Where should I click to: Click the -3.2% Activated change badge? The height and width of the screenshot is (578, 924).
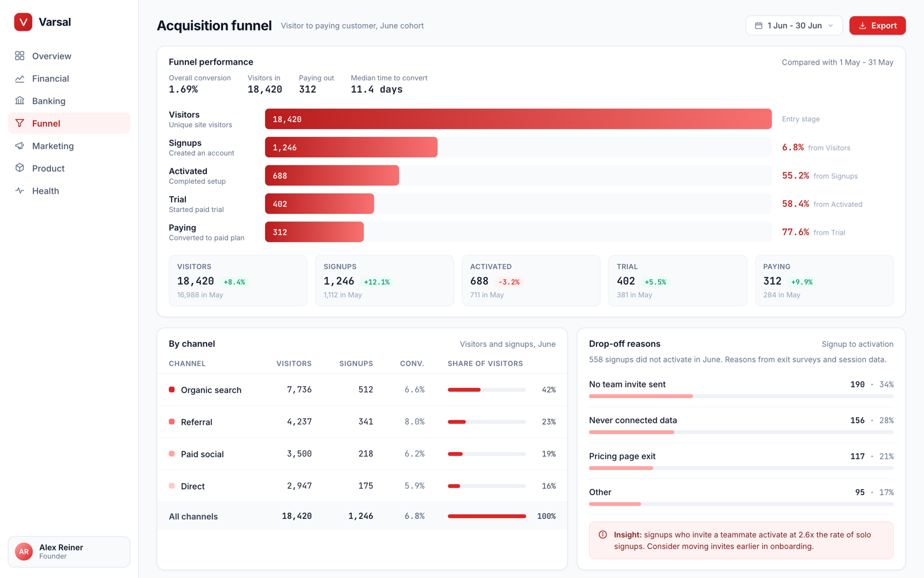click(509, 282)
